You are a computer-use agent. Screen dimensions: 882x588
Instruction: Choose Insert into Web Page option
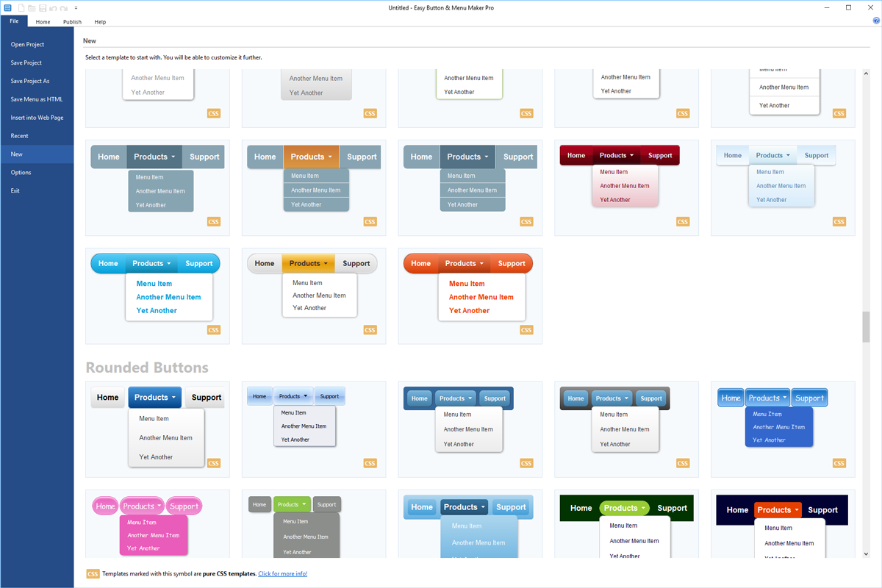click(x=37, y=118)
